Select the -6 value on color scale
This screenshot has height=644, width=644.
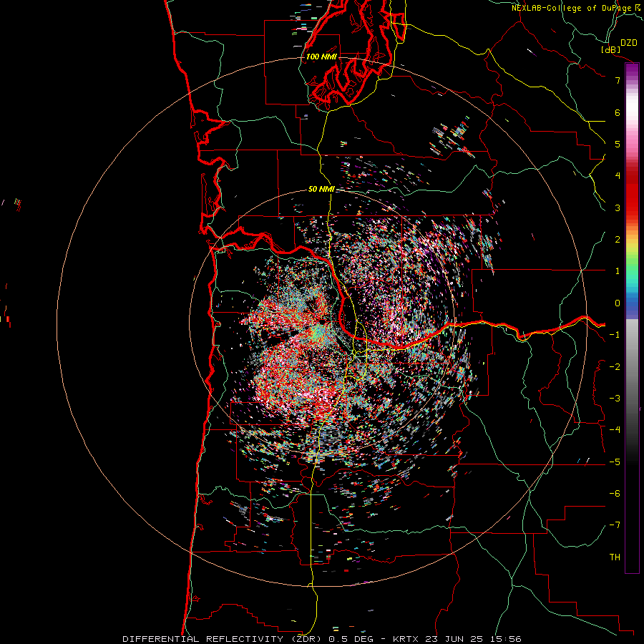[615, 493]
